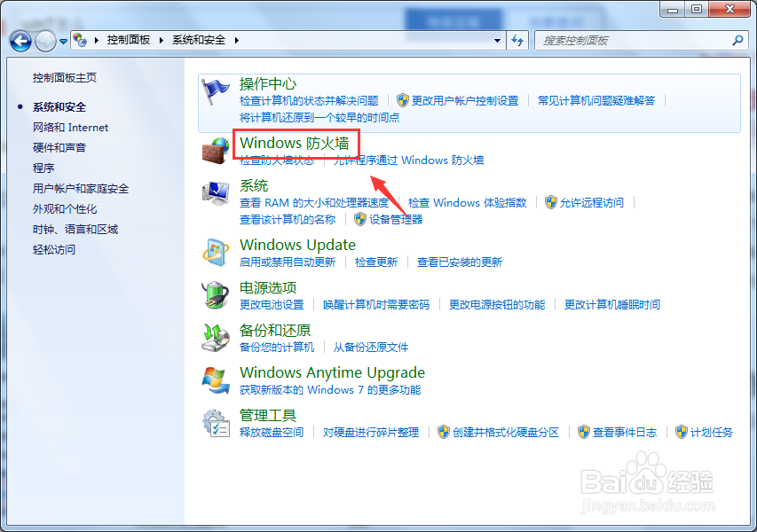Open the 备份和还原 heading link
Screen dimensions: 757x532
pos(275,331)
